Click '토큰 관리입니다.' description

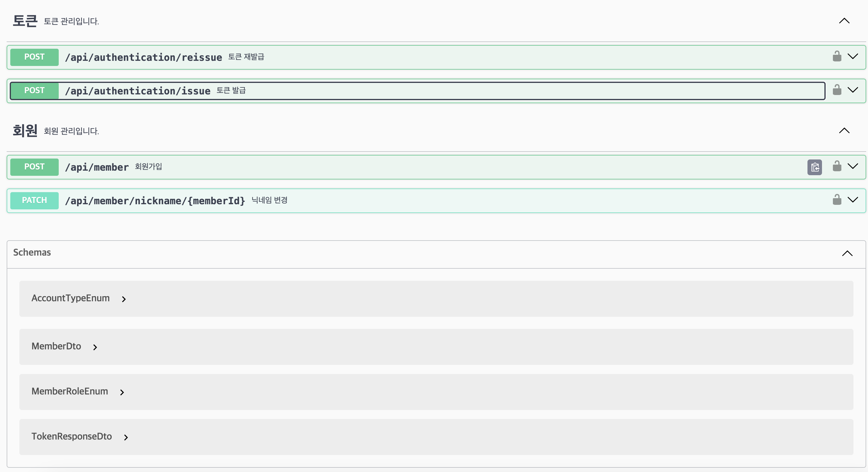coord(71,21)
